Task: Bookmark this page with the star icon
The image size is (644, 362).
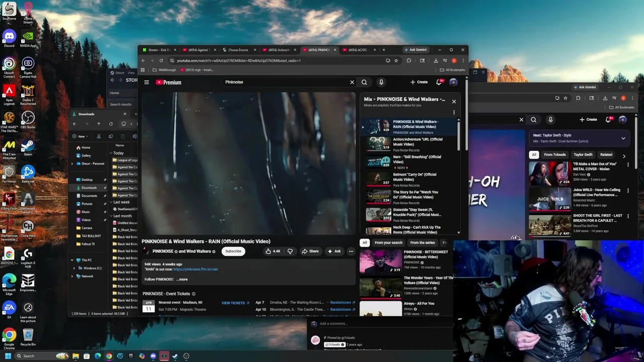Action: pos(396,60)
